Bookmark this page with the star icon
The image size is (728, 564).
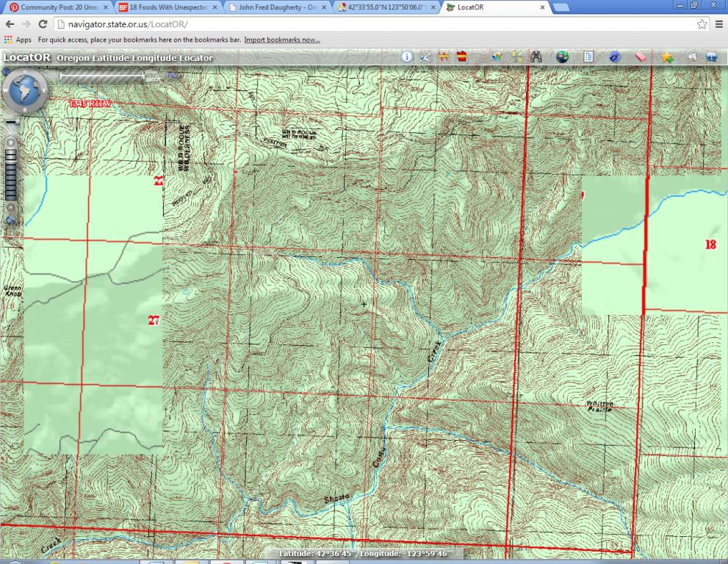[702, 24]
